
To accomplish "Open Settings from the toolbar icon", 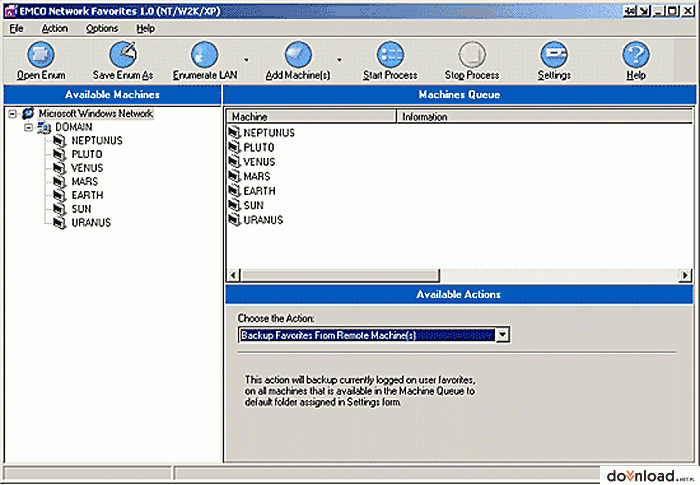I will pos(554,55).
